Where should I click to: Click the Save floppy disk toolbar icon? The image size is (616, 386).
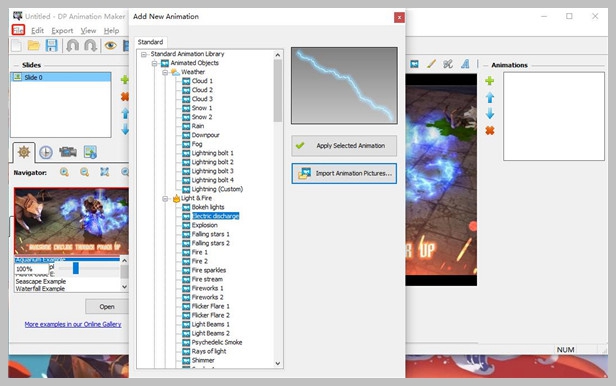pyautogui.click(x=51, y=46)
